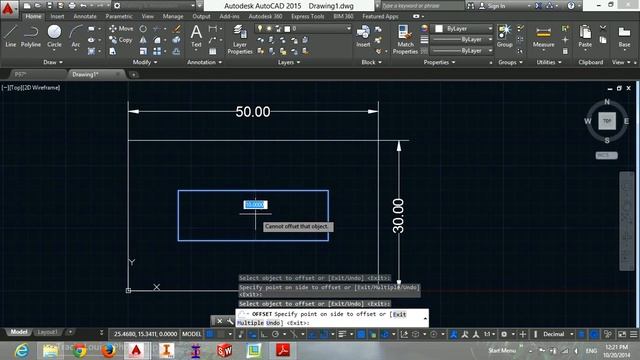Expand the Properties panel

[x=439, y=62]
